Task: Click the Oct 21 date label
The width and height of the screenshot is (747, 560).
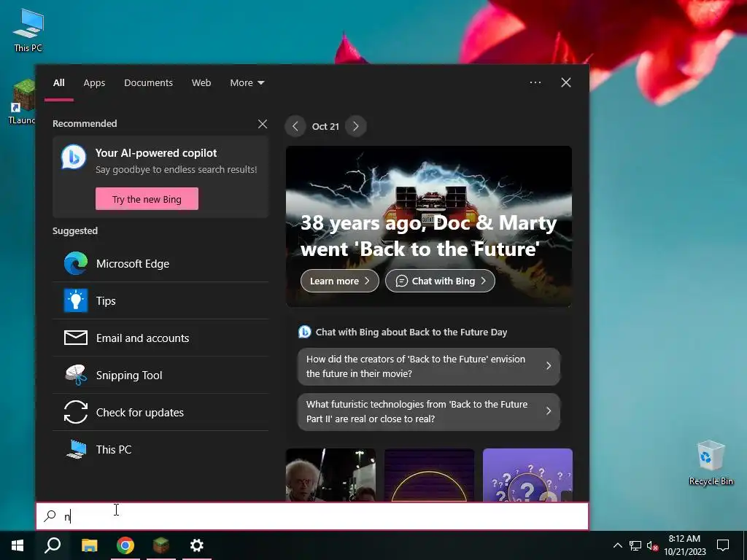Action: click(325, 126)
